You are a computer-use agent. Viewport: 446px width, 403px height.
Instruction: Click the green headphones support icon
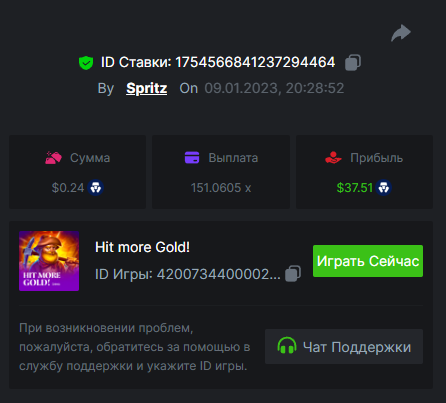(287, 346)
